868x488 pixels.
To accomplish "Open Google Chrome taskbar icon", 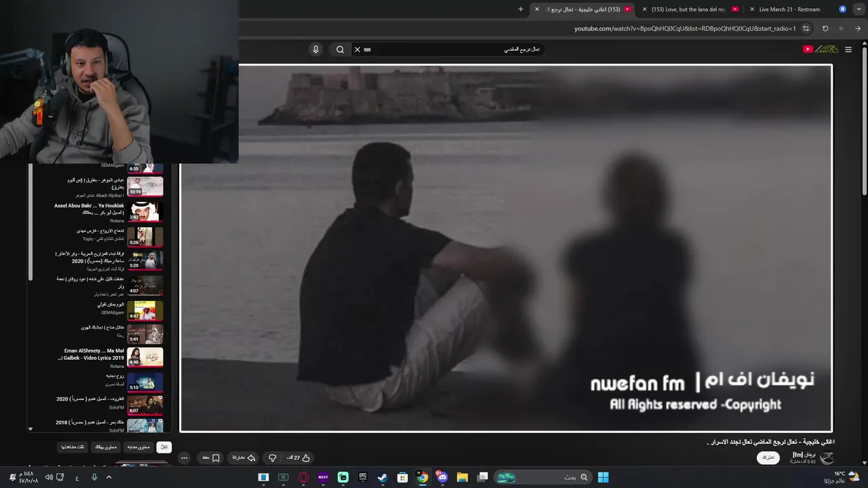I will click(422, 477).
